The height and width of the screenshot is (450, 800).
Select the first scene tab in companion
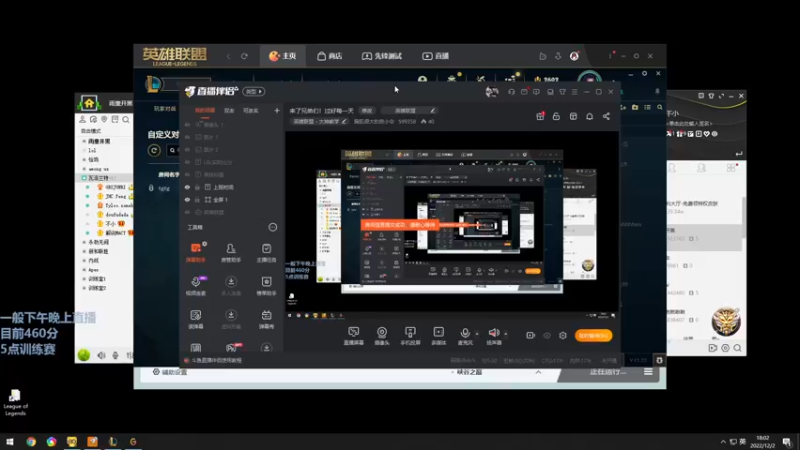pos(205,110)
